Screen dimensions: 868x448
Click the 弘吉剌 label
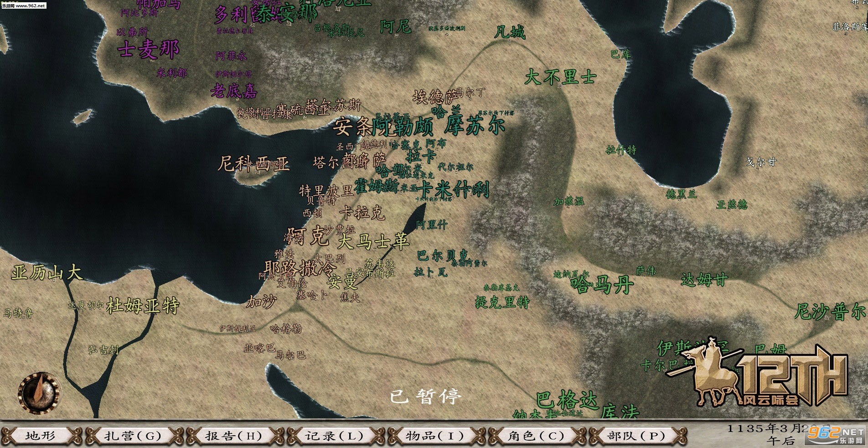103,350
